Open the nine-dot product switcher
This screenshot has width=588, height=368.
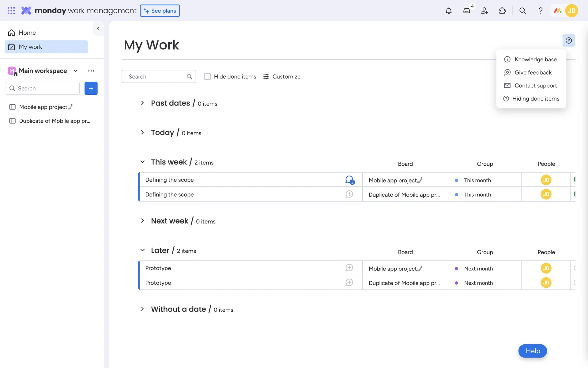pos(11,11)
